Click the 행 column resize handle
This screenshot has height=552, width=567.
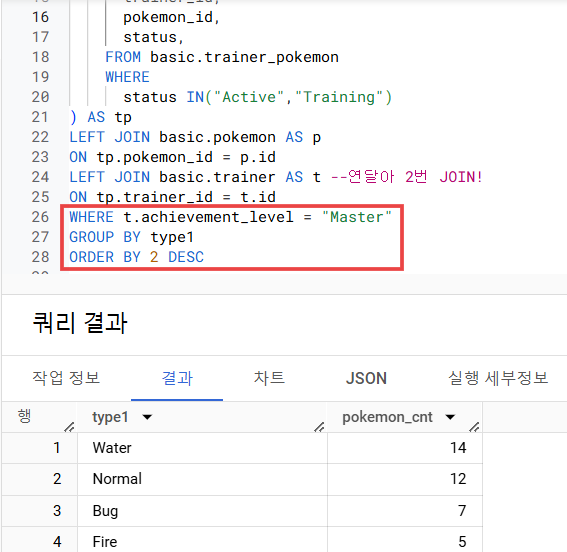tap(69, 427)
